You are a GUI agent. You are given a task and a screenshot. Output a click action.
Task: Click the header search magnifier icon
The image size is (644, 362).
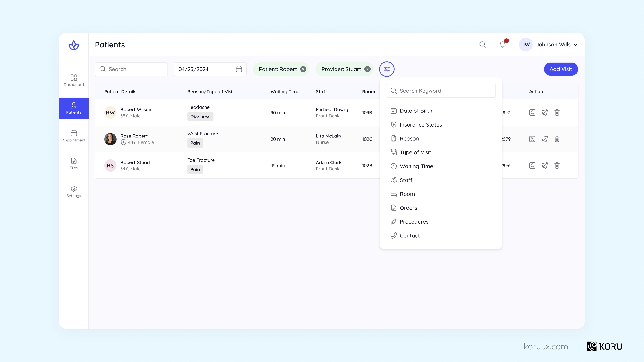coord(483,45)
